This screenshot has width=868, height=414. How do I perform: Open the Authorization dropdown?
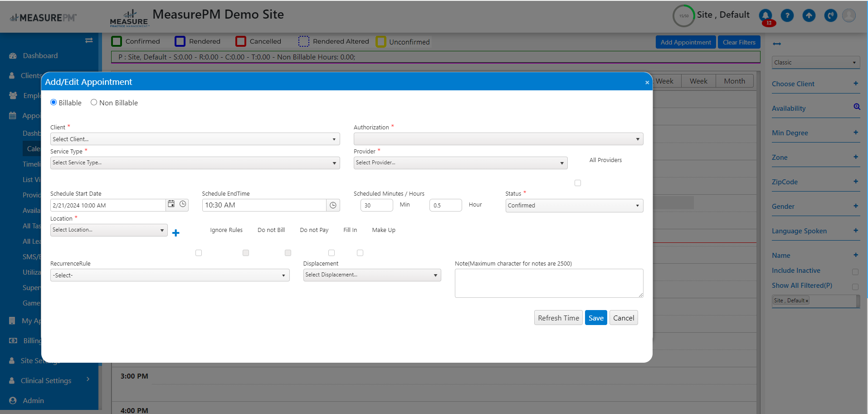click(x=498, y=139)
